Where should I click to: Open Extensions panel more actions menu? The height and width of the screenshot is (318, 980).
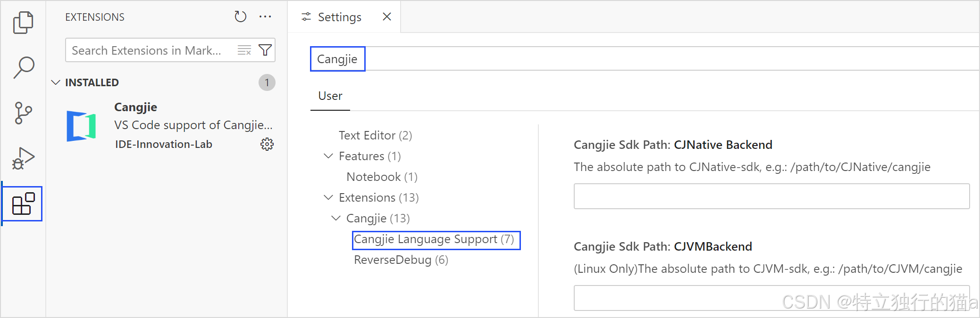(x=265, y=17)
